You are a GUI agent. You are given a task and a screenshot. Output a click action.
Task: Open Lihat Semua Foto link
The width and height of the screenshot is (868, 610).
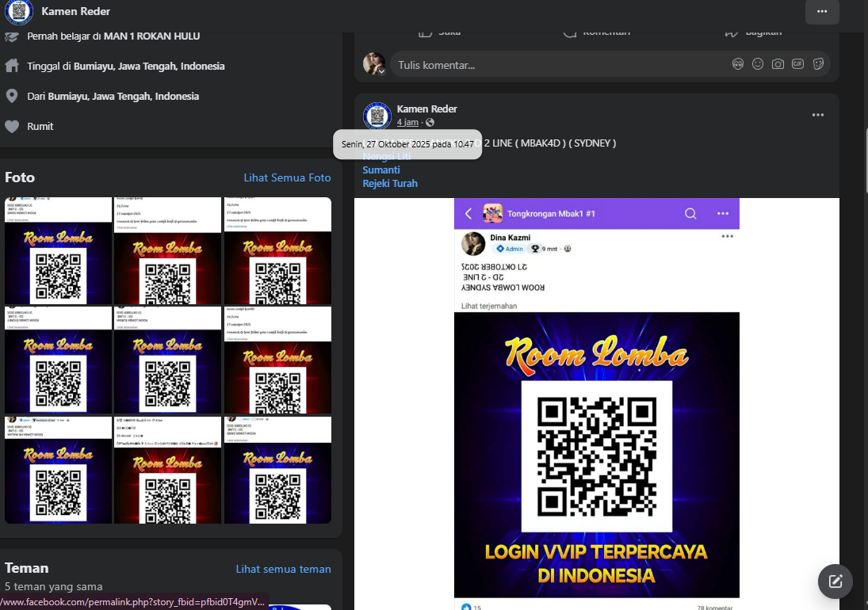click(287, 177)
